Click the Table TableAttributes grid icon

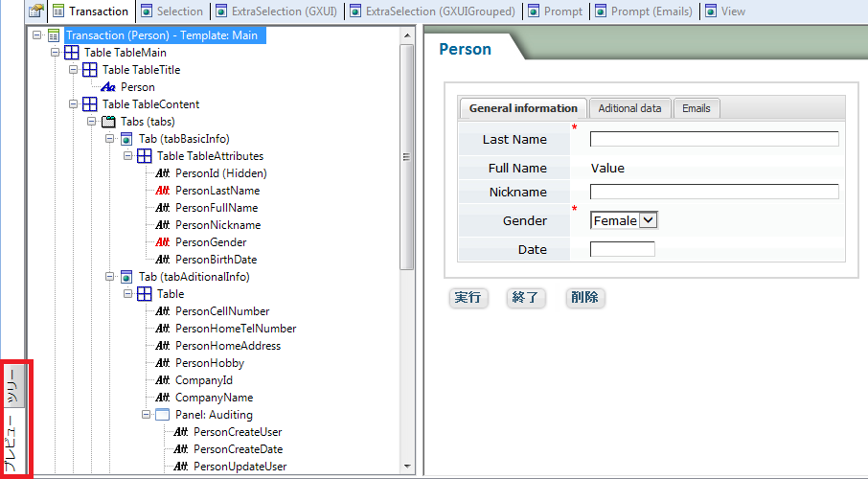[145, 156]
